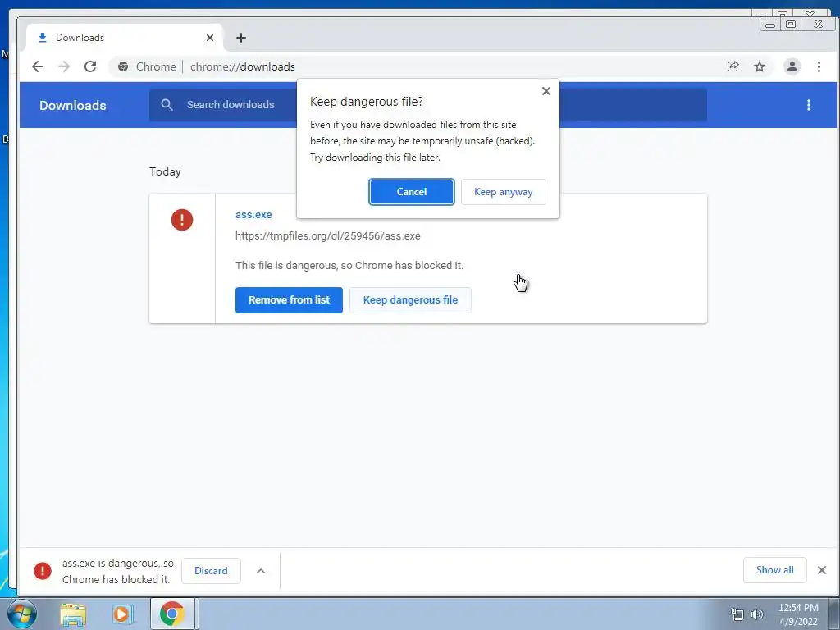Open Windows Media Player from taskbar

tap(121, 614)
